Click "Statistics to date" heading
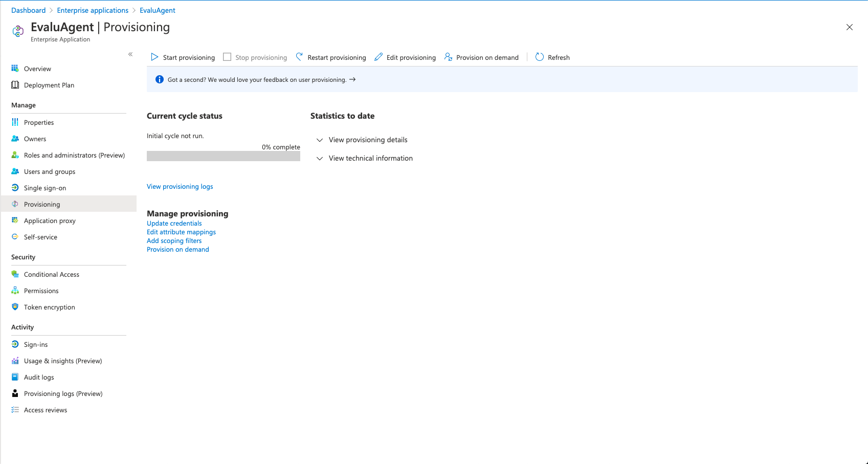The width and height of the screenshot is (868, 464). [x=342, y=116]
